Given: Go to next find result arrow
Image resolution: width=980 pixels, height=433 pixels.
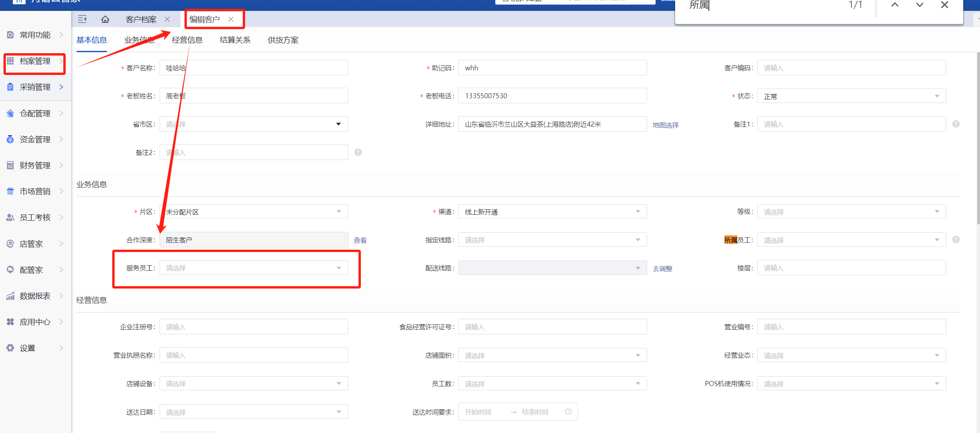Looking at the screenshot, I should coord(920,5).
